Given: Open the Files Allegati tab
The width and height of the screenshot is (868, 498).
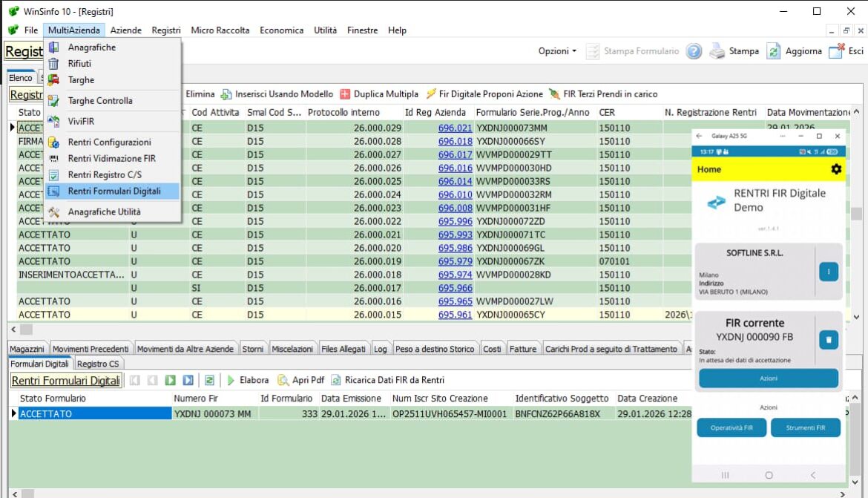Looking at the screenshot, I should 343,349.
